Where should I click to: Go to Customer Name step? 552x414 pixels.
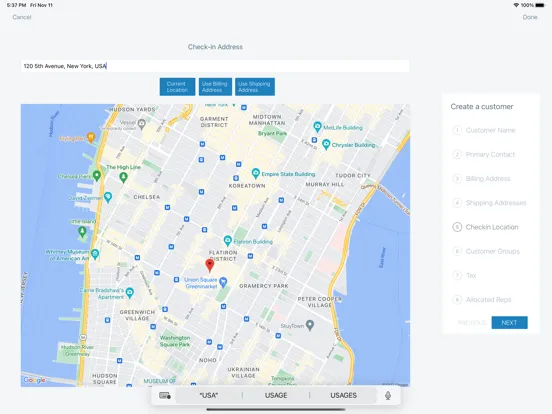[x=484, y=130]
